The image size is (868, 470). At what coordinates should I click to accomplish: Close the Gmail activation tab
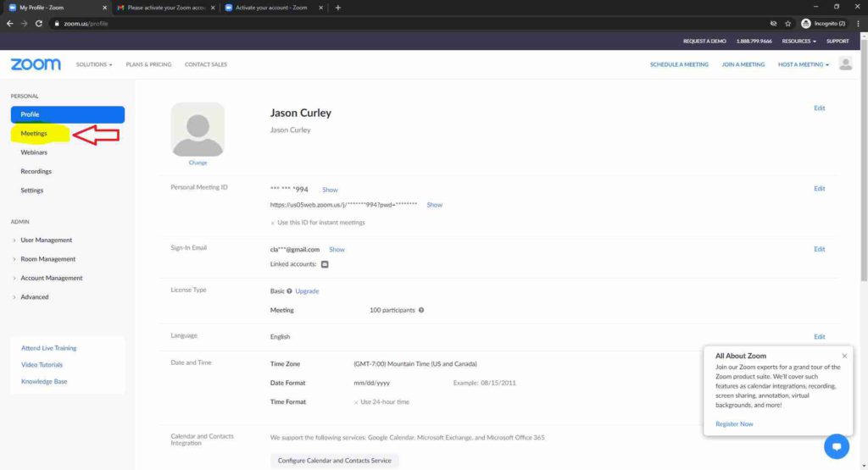point(213,8)
